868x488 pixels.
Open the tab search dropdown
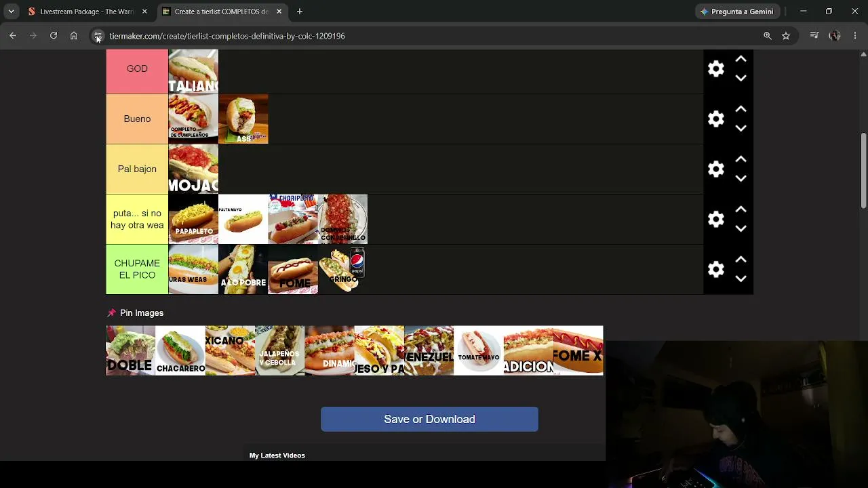(x=11, y=12)
